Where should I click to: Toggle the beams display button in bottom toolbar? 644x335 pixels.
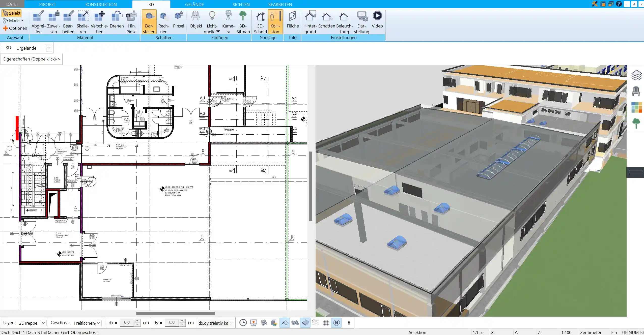(295, 323)
